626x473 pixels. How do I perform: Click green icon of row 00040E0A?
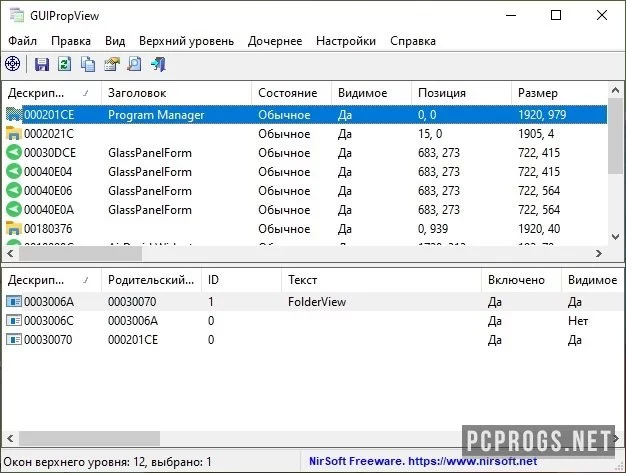tap(14, 210)
